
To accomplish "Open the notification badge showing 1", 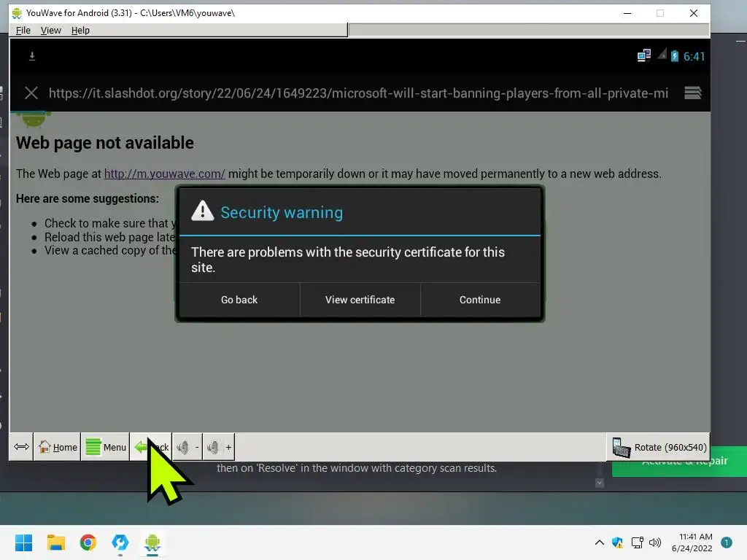I will tap(726, 542).
